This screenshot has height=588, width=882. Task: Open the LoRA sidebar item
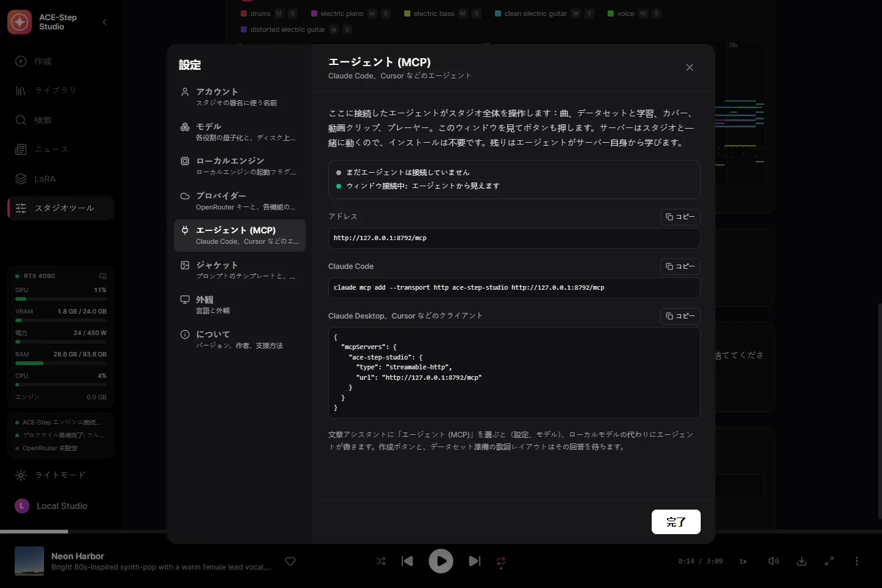pyautogui.click(x=61, y=179)
